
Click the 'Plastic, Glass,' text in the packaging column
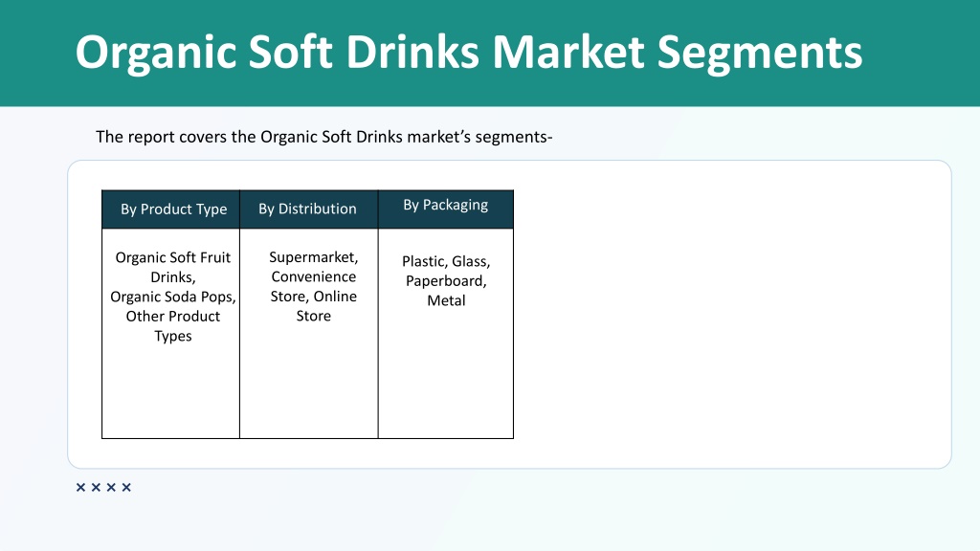446,261
